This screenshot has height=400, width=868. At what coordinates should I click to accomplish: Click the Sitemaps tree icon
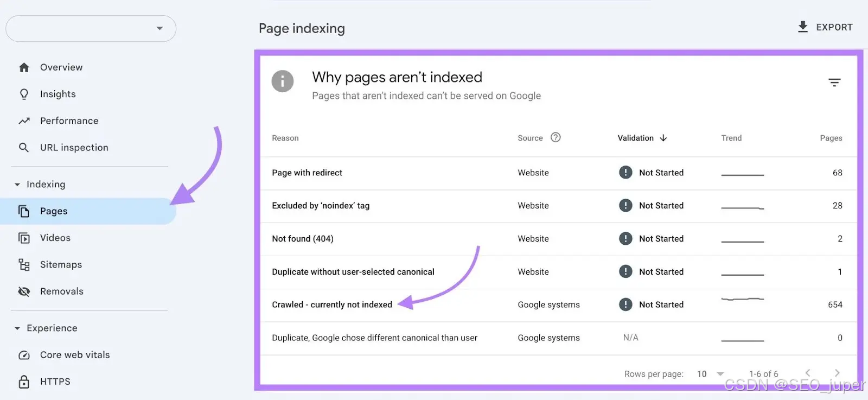(24, 264)
